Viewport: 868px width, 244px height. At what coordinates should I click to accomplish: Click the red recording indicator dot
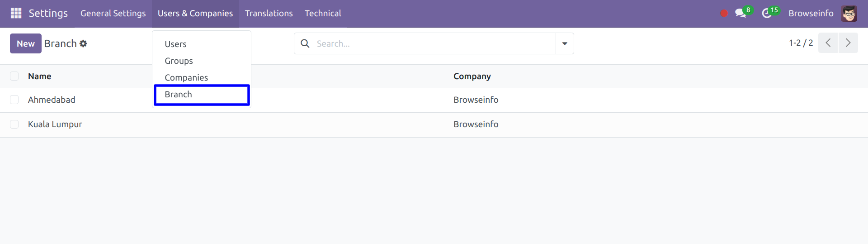pos(724,14)
